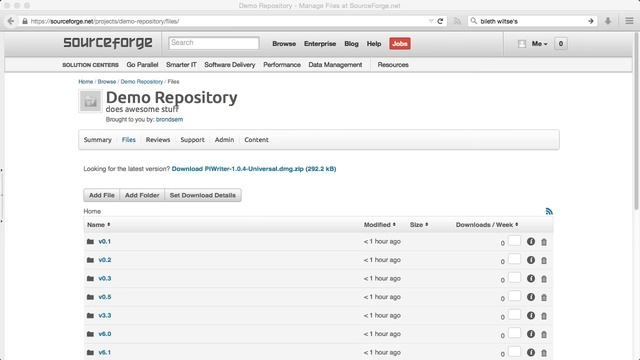
Task: Open the v6.0 folder link
Action: point(105,334)
